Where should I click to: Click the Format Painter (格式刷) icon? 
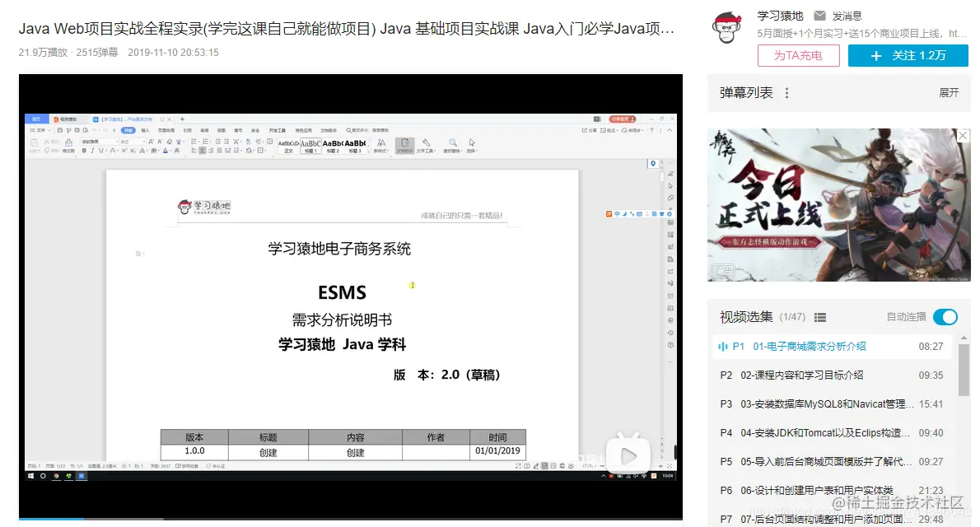(68, 146)
